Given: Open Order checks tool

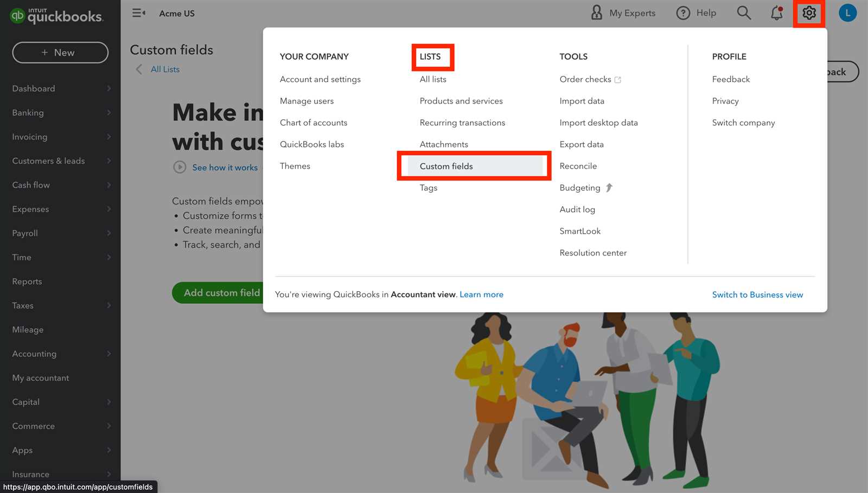Looking at the screenshot, I should pos(585,79).
